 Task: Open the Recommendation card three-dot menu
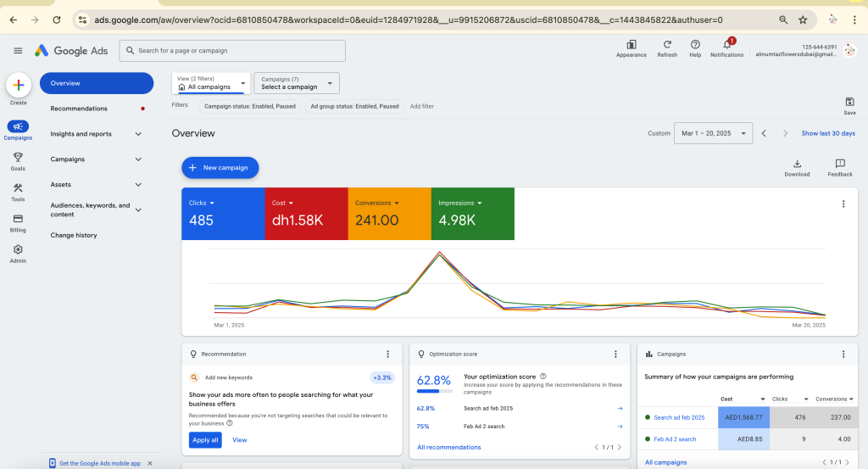pos(387,354)
